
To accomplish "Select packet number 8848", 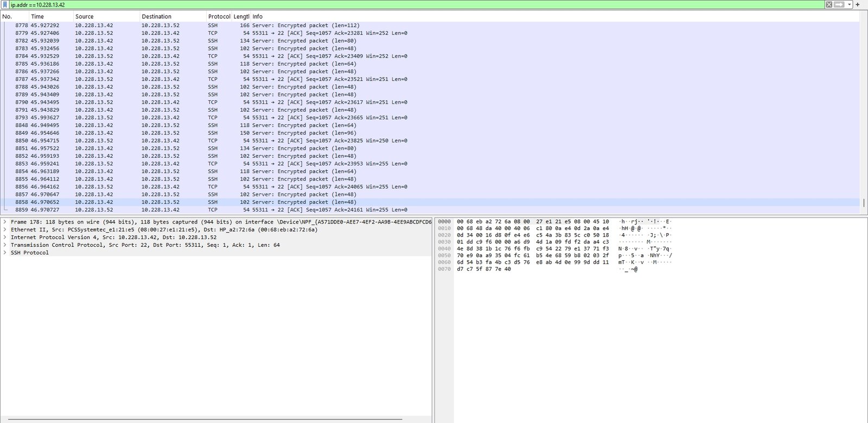I will (430, 125).
